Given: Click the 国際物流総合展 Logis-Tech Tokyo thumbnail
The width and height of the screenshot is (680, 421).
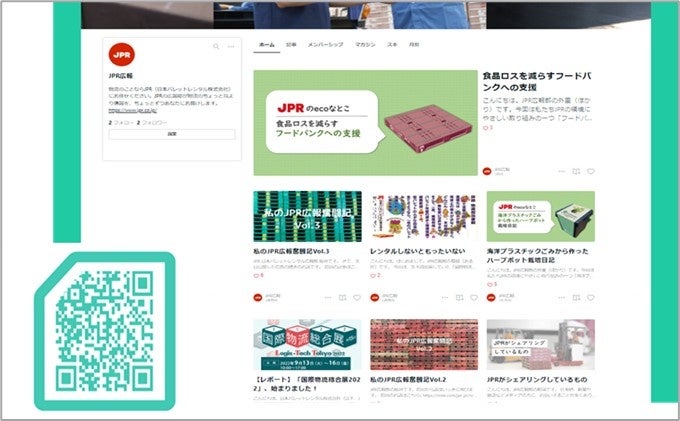Looking at the screenshot, I should click(x=307, y=345).
